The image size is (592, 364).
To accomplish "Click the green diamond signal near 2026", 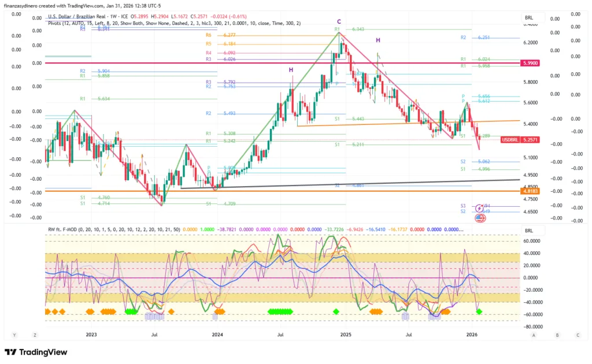I will coord(479,312).
